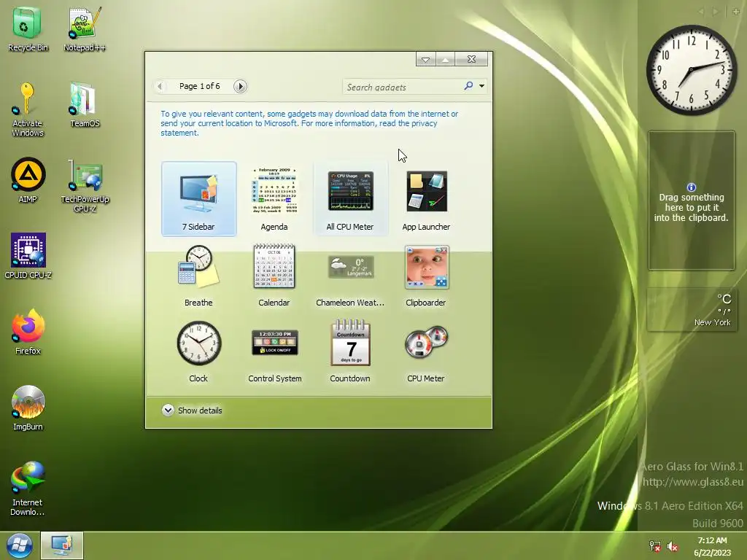The height and width of the screenshot is (560, 747).
Task: Click the muted volume tray icon
Action: coord(672,546)
